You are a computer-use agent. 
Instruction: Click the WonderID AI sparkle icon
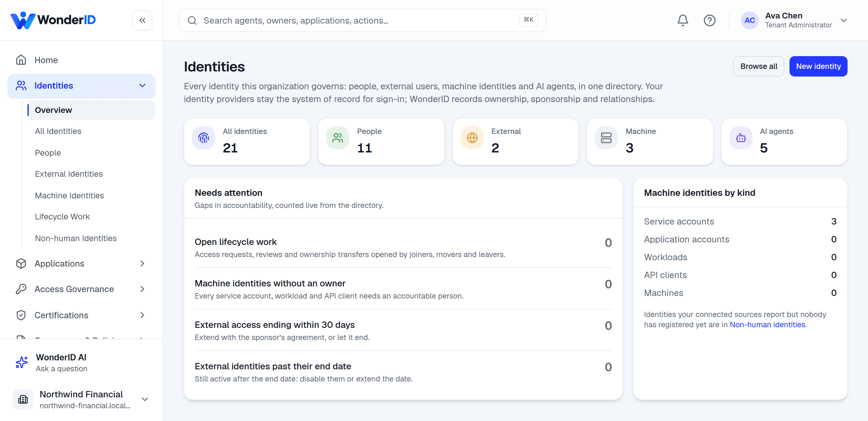point(22,362)
